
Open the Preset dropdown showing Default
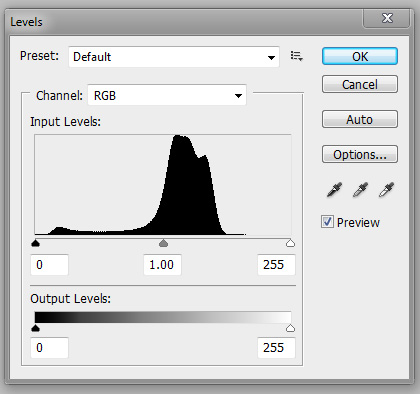174,57
